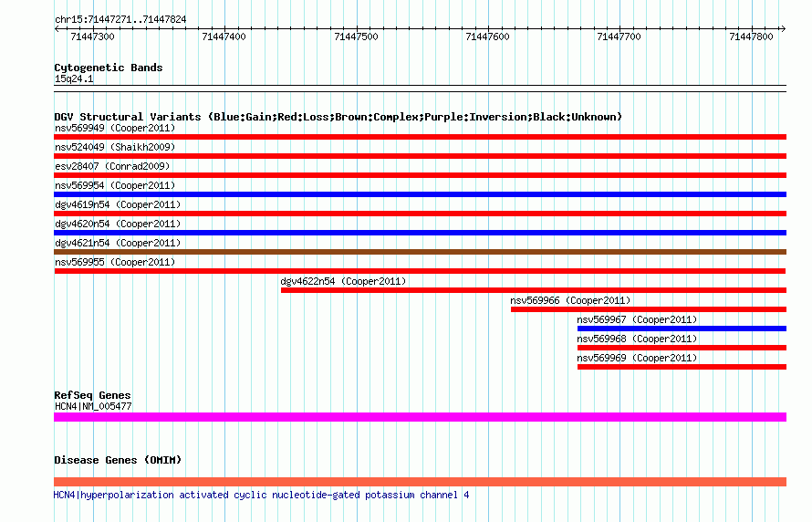Select the red bar under nsv569949

(x=420, y=137)
